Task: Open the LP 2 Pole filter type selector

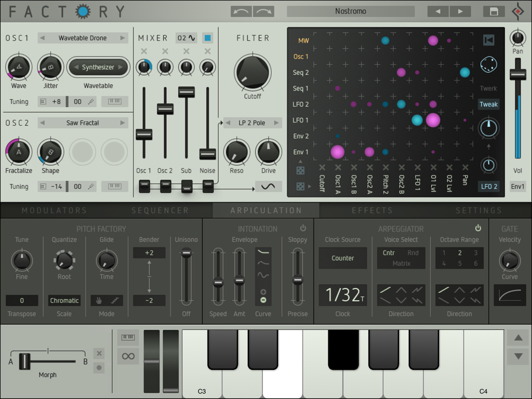Action: click(252, 123)
